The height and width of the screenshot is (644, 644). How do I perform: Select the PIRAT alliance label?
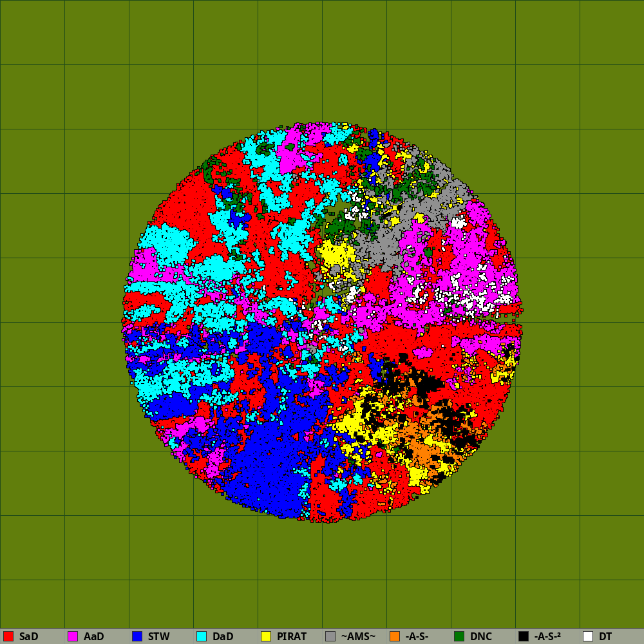292,636
